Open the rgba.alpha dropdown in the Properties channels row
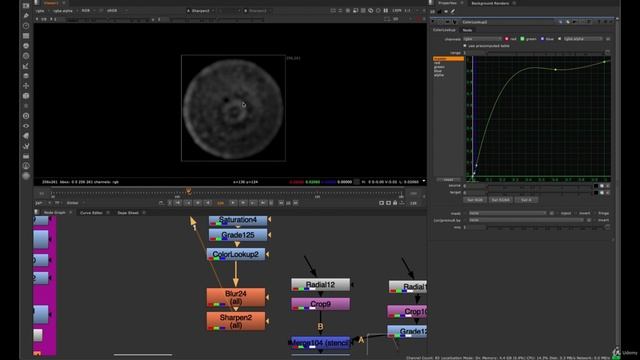This screenshot has height=360, width=640. (583, 39)
